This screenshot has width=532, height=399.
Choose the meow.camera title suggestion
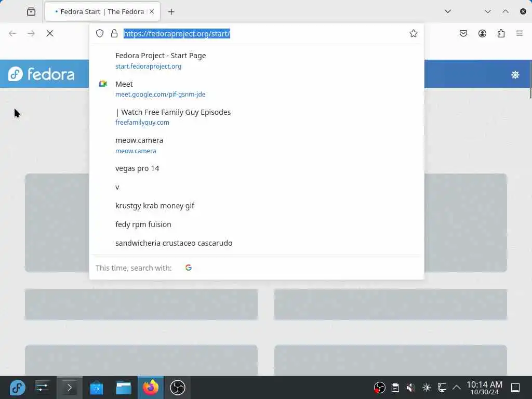[x=139, y=140]
